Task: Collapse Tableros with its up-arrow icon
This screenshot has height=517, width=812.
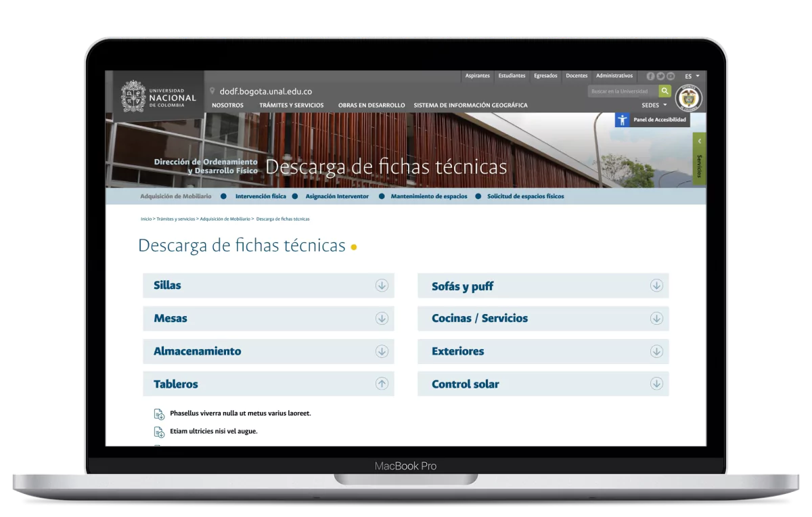Action: 382,384
